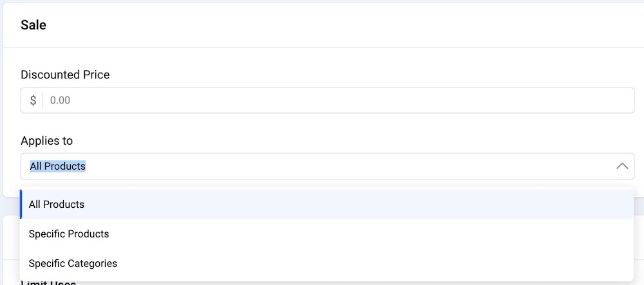Click the separator line after the dollar sign
The width and height of the screenshot is (644, 285).
43,100
